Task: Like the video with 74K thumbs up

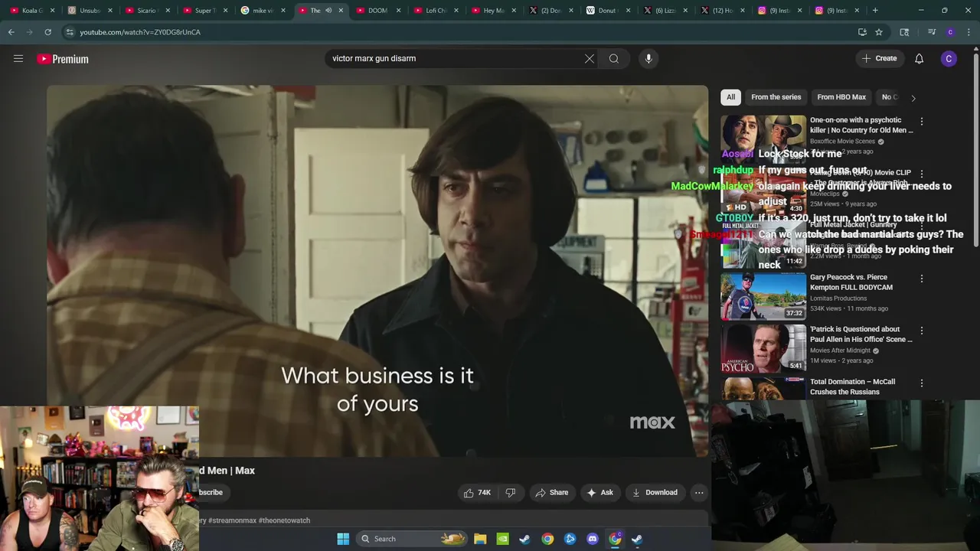Action: (477, 493)
